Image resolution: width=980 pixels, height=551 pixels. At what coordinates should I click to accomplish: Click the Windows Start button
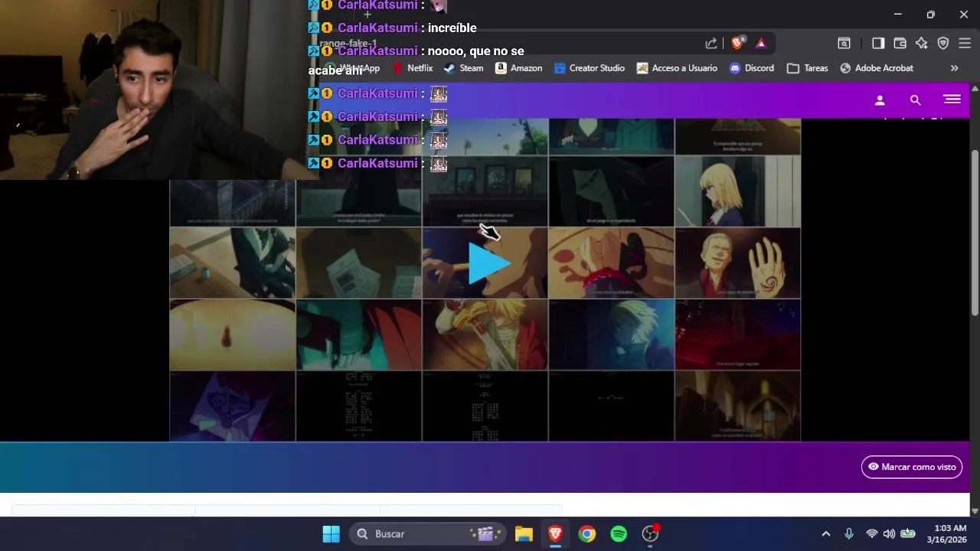[331, 534]
